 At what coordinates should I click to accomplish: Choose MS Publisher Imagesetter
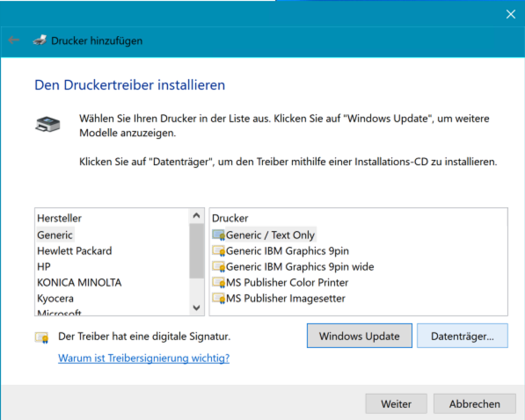click(286, 298)
